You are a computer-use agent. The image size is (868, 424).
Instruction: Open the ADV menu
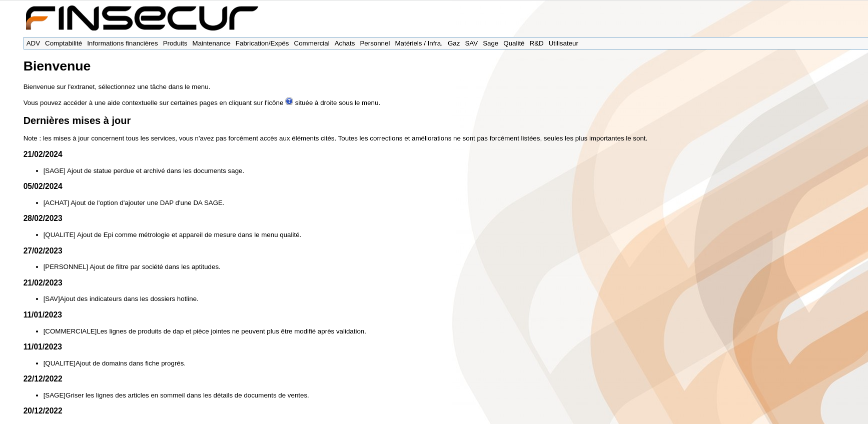tap(33, 43)
